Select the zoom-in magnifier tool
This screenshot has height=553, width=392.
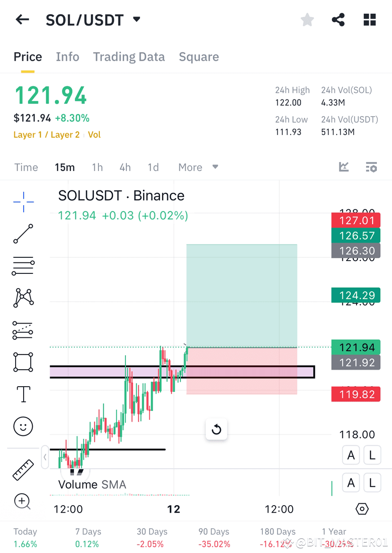(x=23, y=501)
